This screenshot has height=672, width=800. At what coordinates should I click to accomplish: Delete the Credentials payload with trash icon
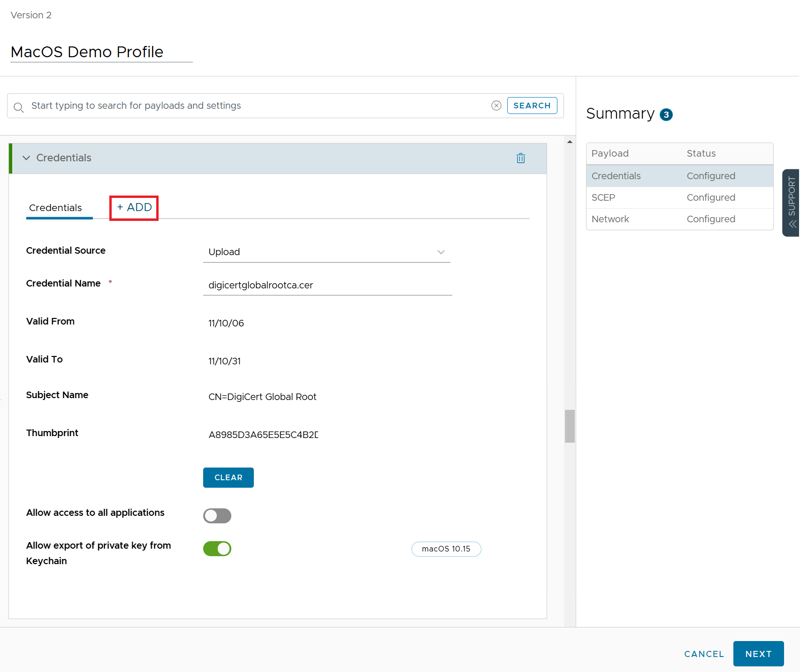click(520, 158)
